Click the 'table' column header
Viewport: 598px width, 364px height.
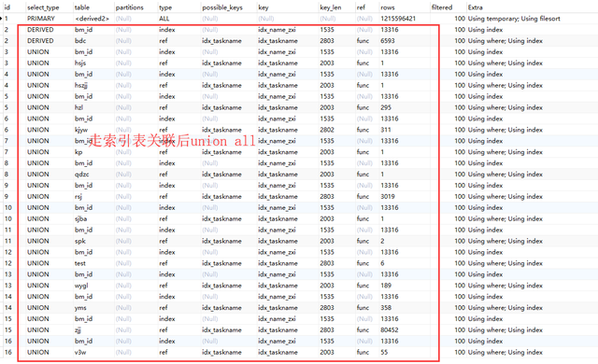pyautogui.click(x=82, y=7)
